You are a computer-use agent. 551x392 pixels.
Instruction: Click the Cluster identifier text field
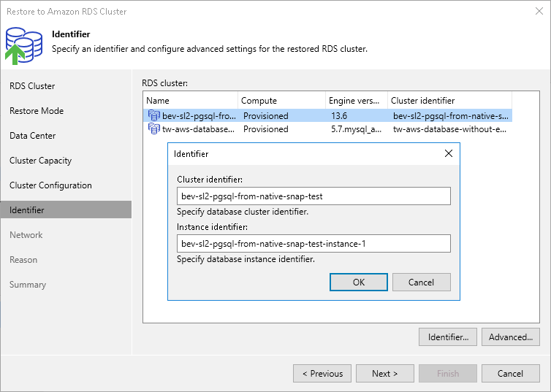[x=313, y=196]
